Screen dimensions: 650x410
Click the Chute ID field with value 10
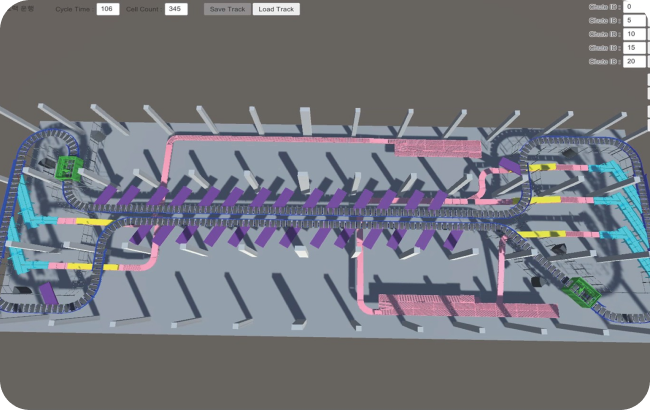pos(634,34)
